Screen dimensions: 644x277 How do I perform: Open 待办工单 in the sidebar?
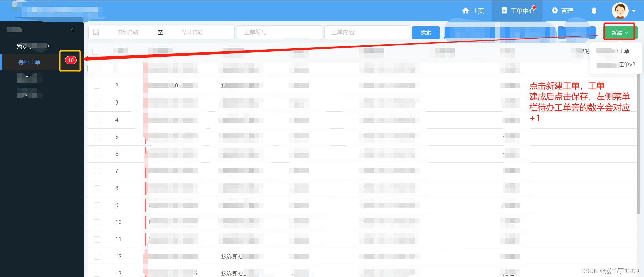29,62
